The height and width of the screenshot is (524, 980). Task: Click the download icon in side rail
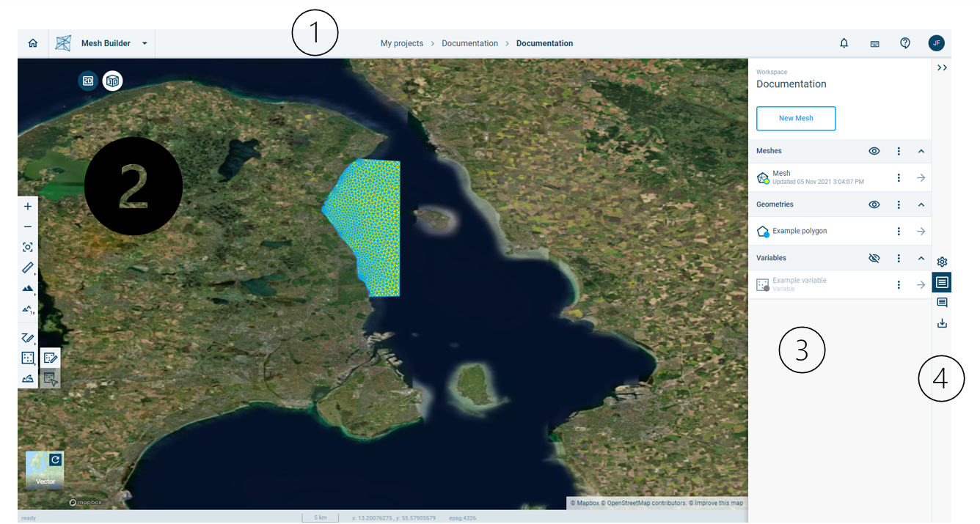tap(942, 323)
